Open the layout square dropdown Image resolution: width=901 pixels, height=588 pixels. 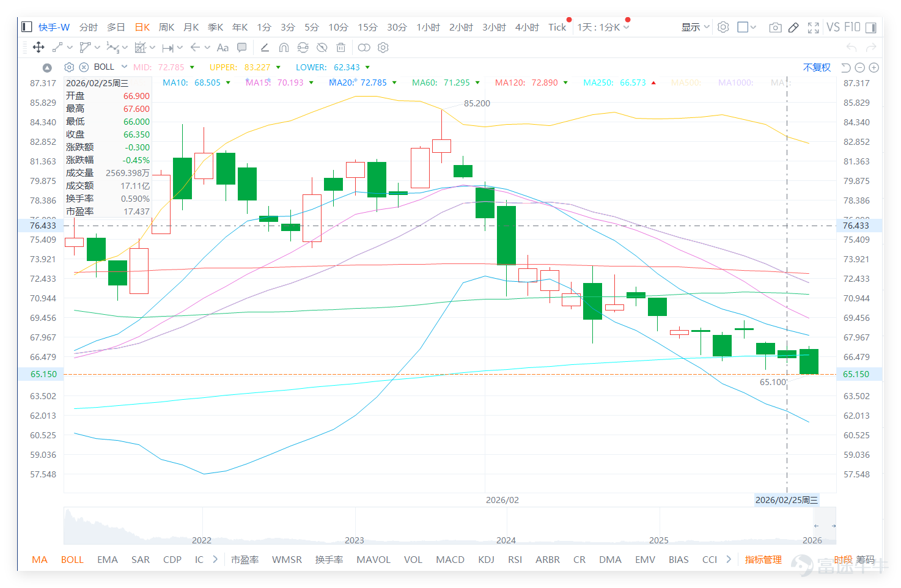click(747, 27)
